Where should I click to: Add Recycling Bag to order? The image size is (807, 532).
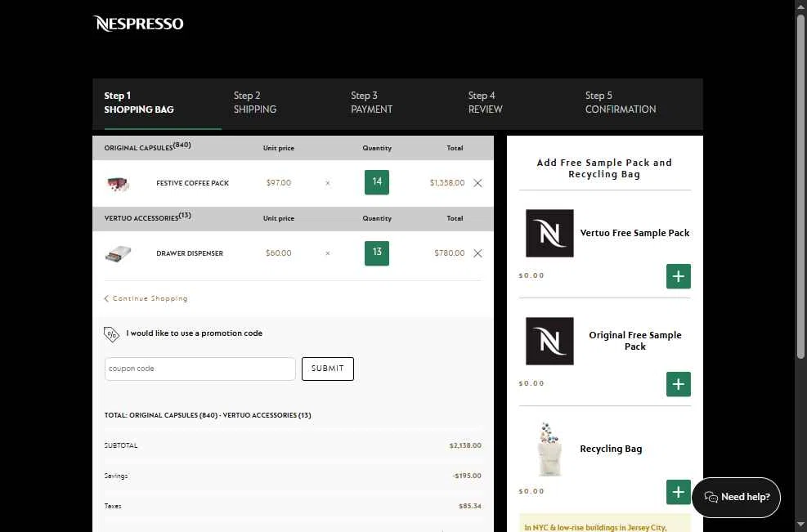coord(679,492)
